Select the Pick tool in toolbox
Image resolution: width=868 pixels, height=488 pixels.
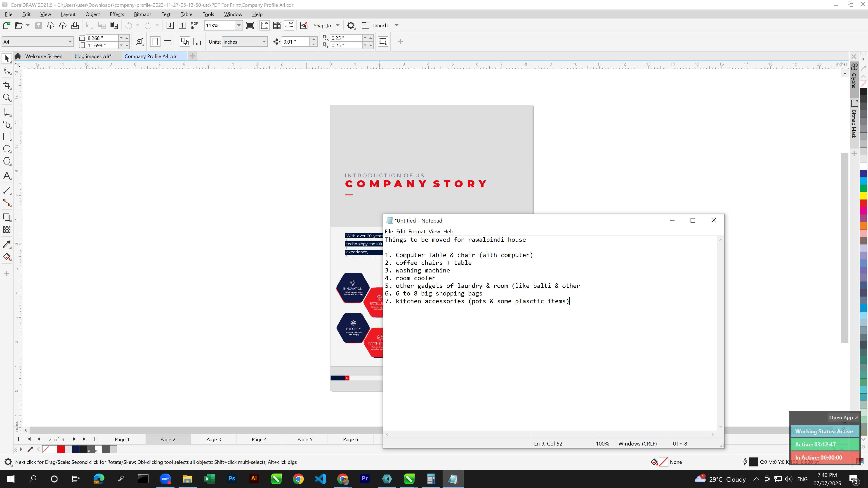tap(7, 58)
